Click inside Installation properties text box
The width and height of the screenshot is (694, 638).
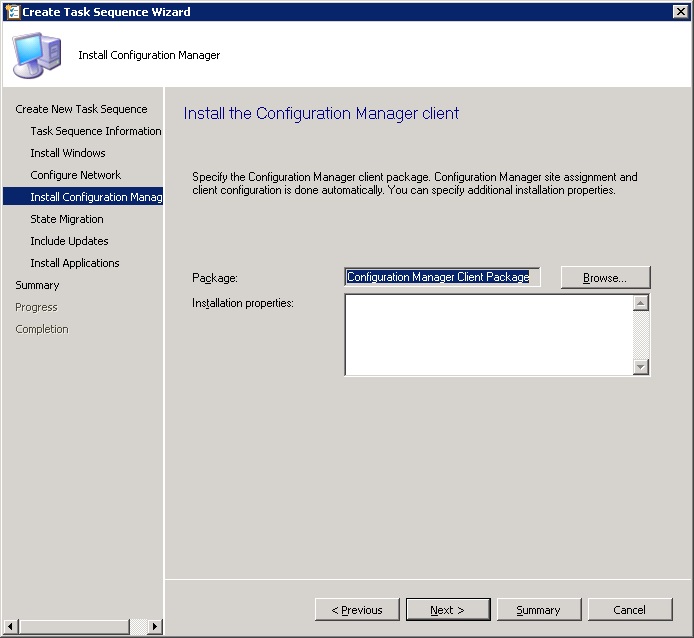click(x=488, y=334)
